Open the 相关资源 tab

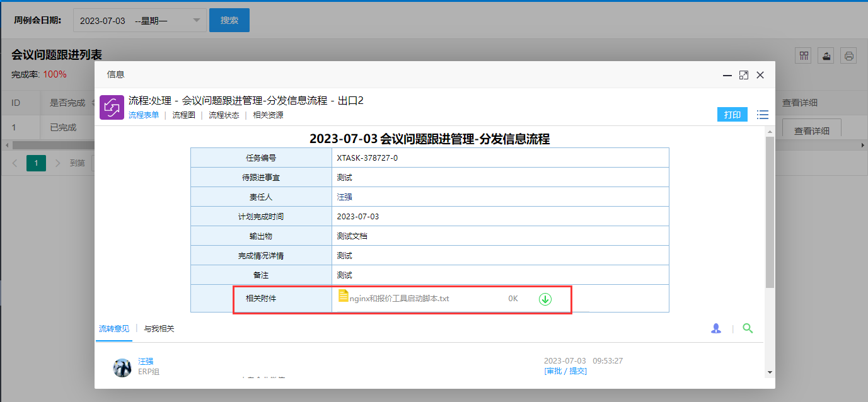(268, 115)
